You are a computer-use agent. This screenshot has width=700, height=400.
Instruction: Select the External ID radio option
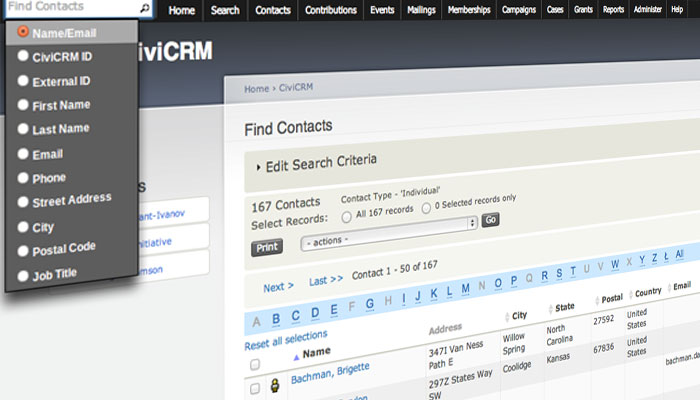[x=23, y=80]
